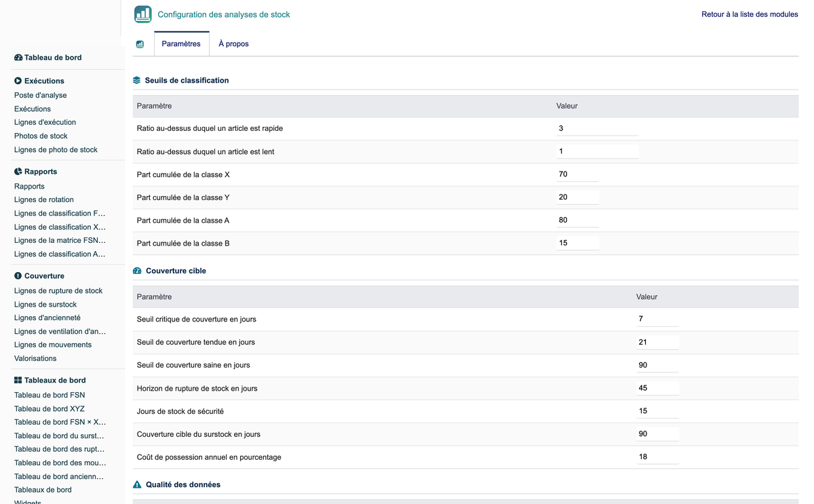Open Tableau de bord in the sidebar
Screen dimensions: 814x504
pyautogui.click(x=53, y=58)
